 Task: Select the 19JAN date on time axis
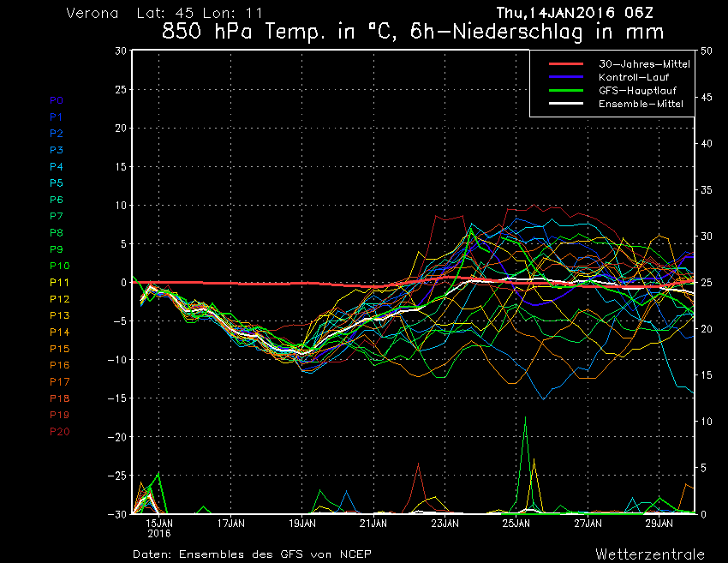point(302,522)
